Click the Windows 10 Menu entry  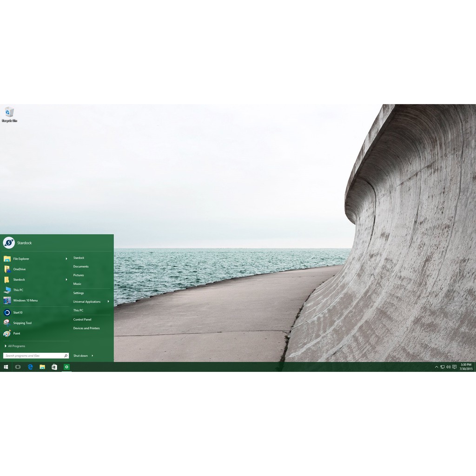tap(25, 300)
